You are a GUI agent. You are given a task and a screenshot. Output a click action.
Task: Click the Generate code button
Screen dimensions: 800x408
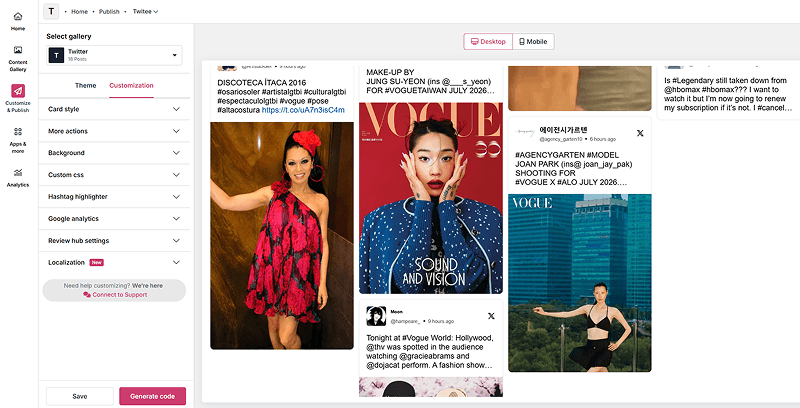153,396
